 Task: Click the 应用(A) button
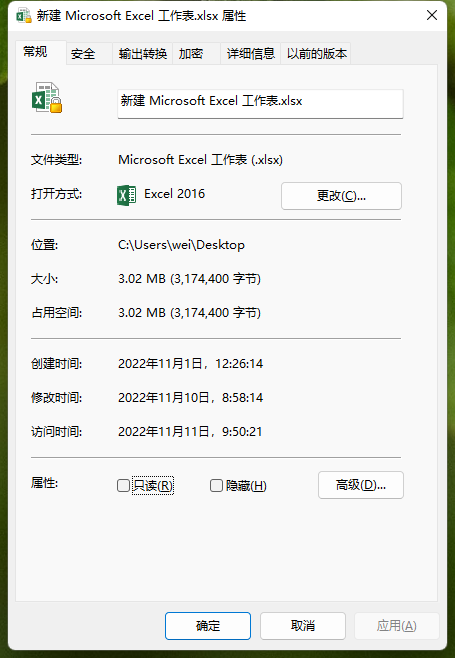click(397, 626)
